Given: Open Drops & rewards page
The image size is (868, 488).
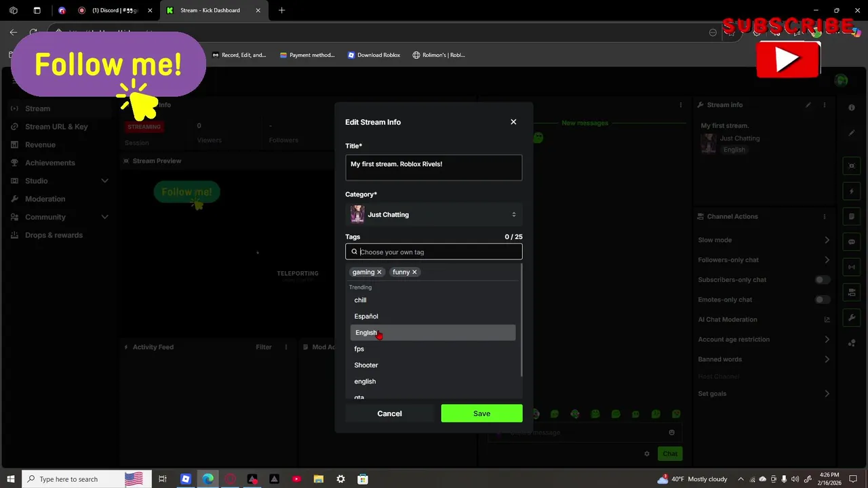Looking at the screenshot, I should point(54,235).
